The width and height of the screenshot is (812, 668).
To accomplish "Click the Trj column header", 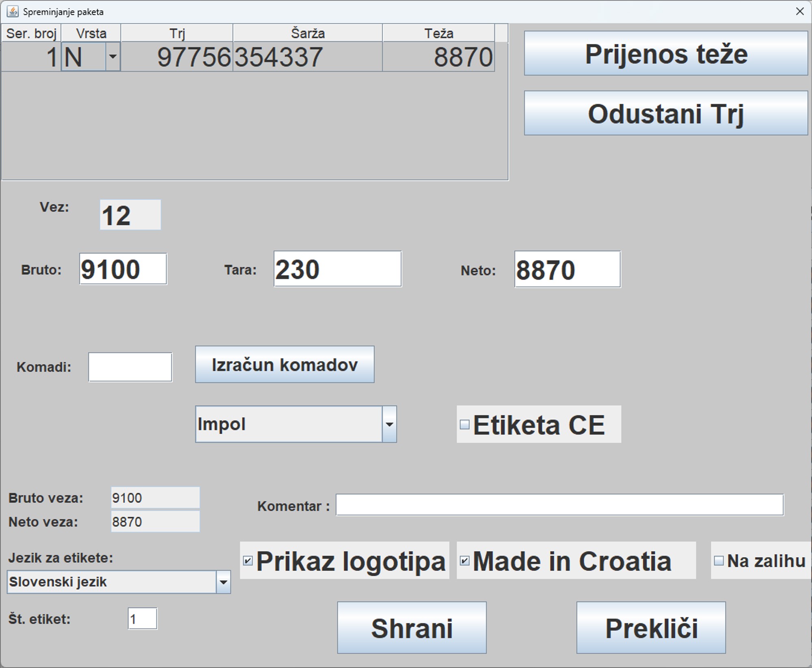I will 177,33.
